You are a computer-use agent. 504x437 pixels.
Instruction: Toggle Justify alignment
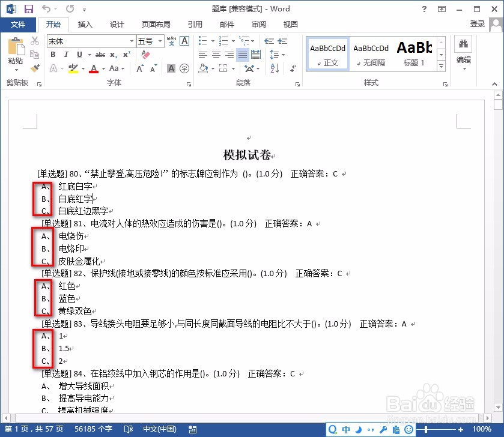click(242, 55)
